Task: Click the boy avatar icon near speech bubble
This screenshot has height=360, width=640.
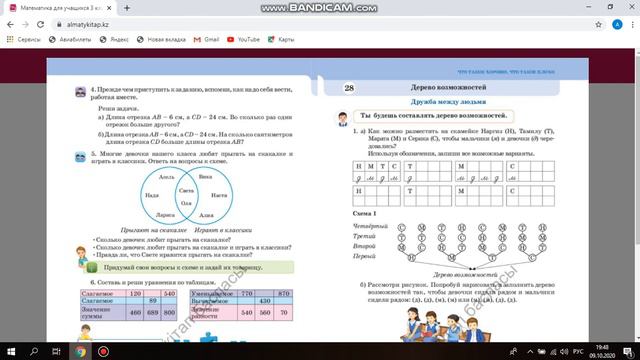Action: click(343, 119)
